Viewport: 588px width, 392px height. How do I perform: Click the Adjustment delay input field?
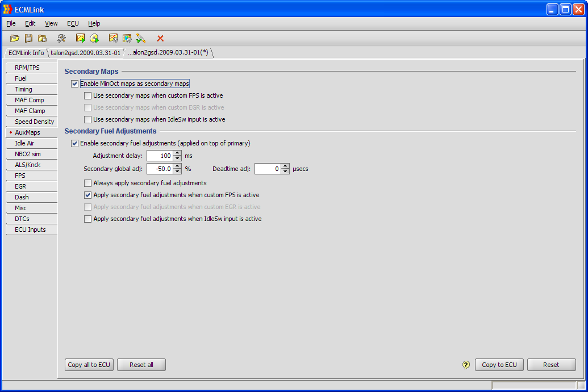point(160,156)
